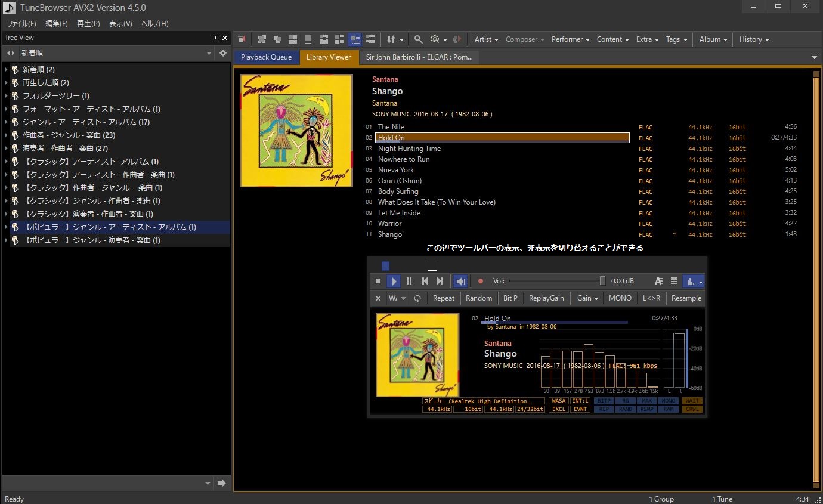Skip to the next track
Viewport: 823px width, 504px height.
[440, 281]
